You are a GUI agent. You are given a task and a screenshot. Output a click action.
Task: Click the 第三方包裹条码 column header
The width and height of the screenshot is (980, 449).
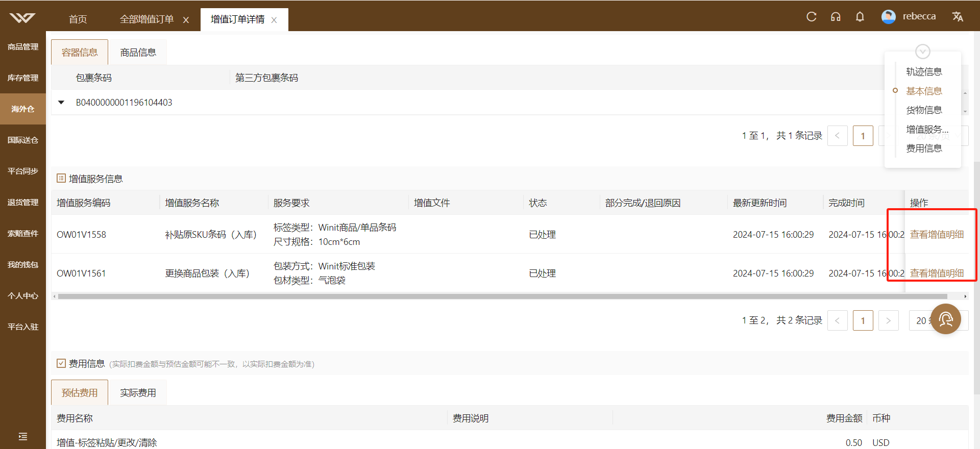pos(266,78)
